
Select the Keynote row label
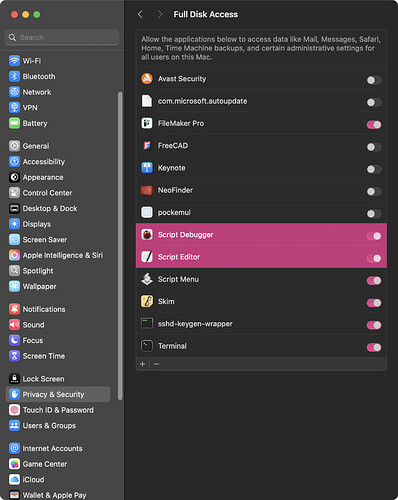coord(172,168)
